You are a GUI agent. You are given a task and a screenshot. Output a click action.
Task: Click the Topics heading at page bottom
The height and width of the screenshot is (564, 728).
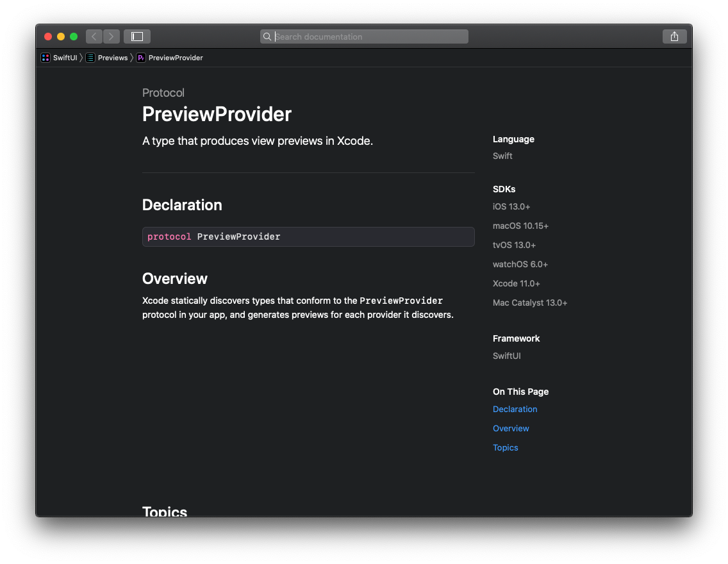tap(164, 511)
